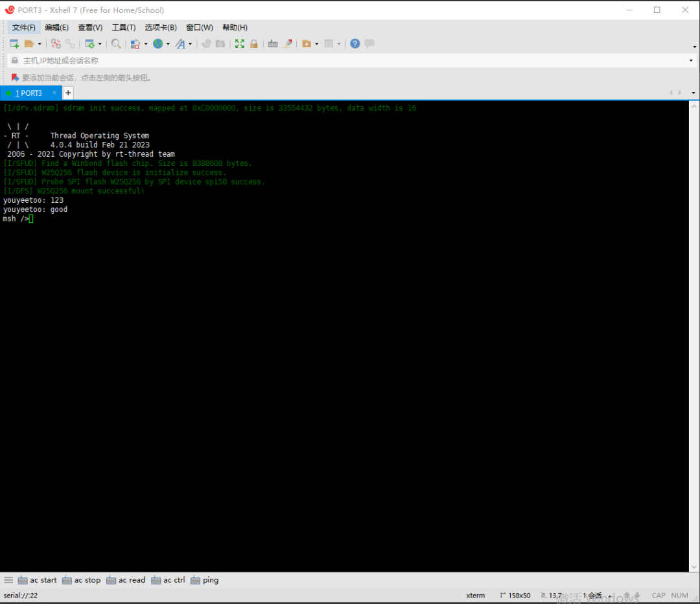
Task: Click the download arrow in status bar
Action: 638,596
